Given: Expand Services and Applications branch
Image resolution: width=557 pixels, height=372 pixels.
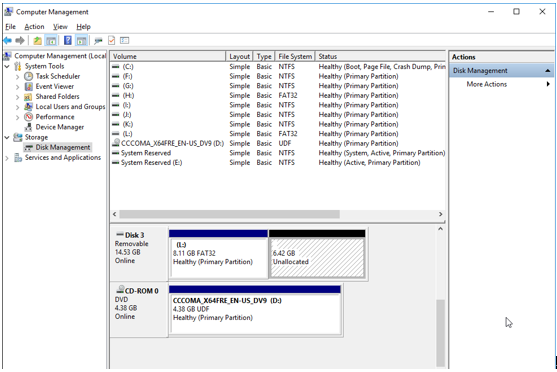Looking at the screenshot, I should (x=7, y=158).
